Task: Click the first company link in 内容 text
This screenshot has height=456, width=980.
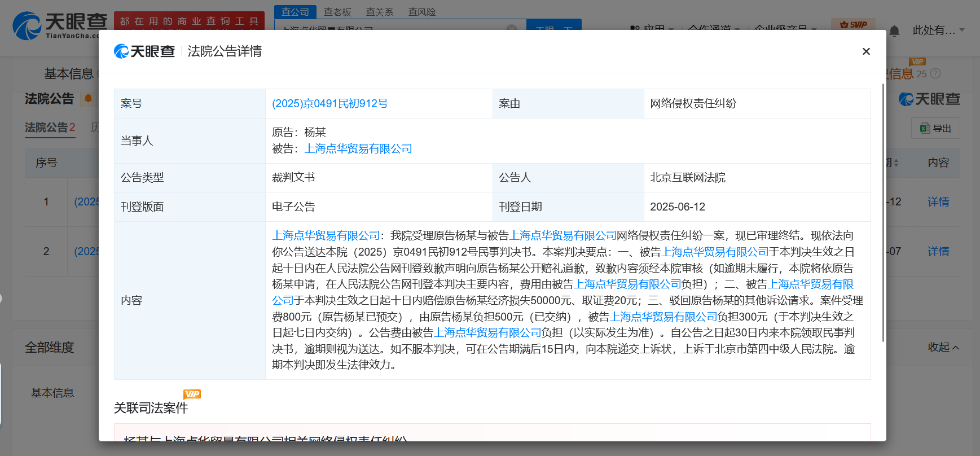Action: (326, 236)
